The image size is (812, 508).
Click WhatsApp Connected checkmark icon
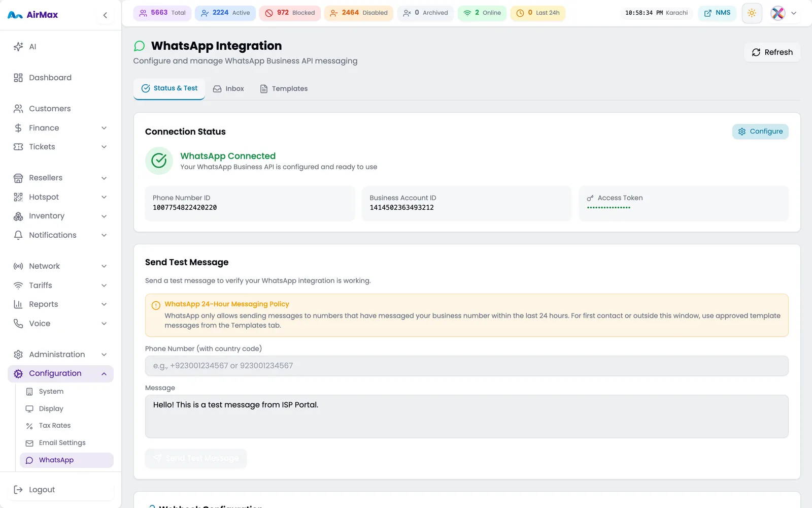coord(159,161)
